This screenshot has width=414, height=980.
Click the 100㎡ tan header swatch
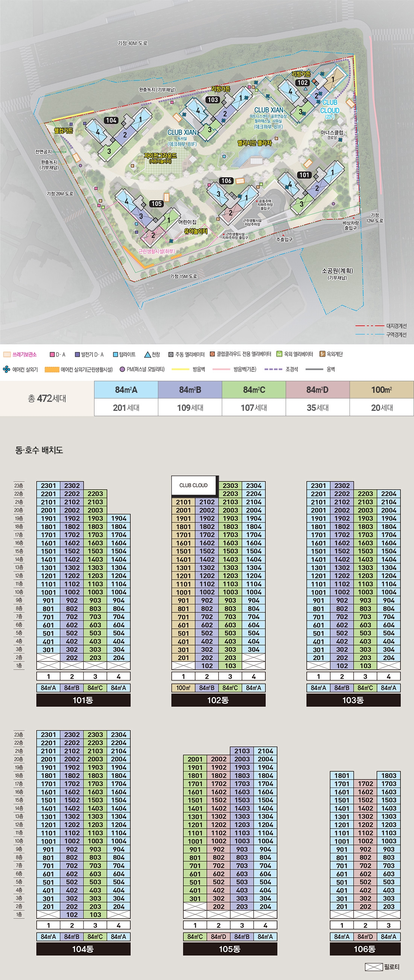coord(382,389)
